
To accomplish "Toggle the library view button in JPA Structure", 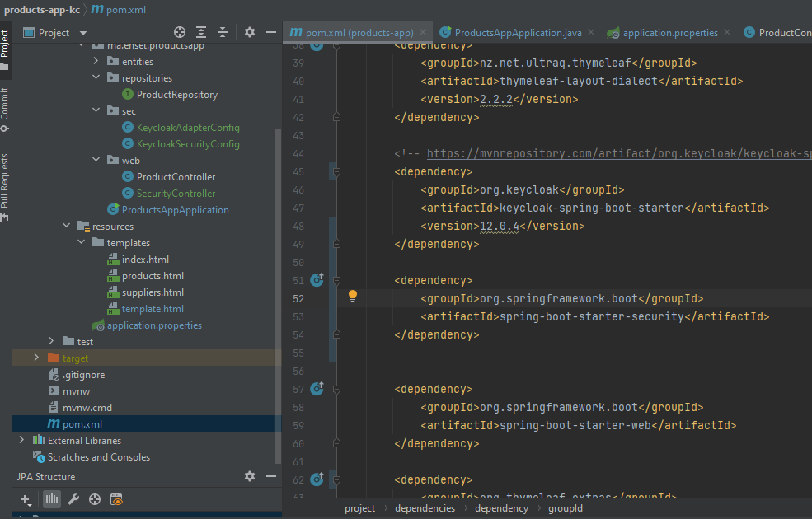I will pos(52,499).
